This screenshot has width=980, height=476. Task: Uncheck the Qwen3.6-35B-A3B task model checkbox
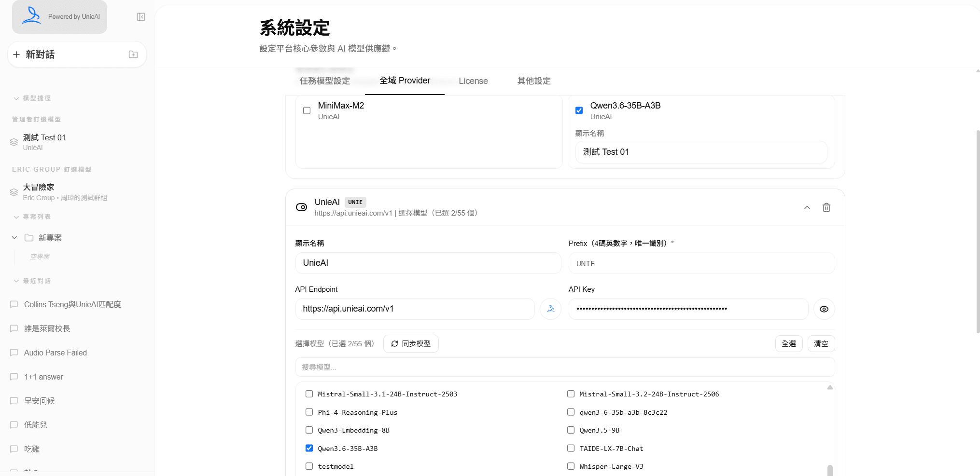[579, 110]
